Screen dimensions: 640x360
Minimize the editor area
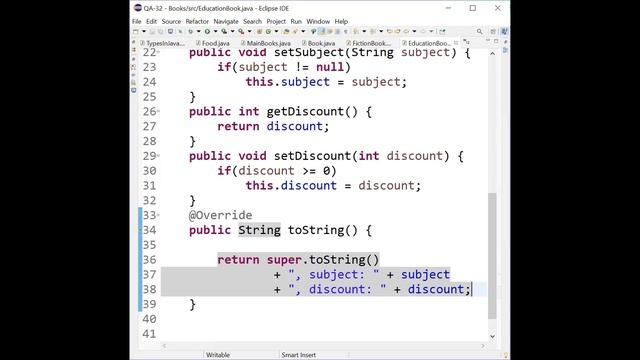(x=488, y=41)
